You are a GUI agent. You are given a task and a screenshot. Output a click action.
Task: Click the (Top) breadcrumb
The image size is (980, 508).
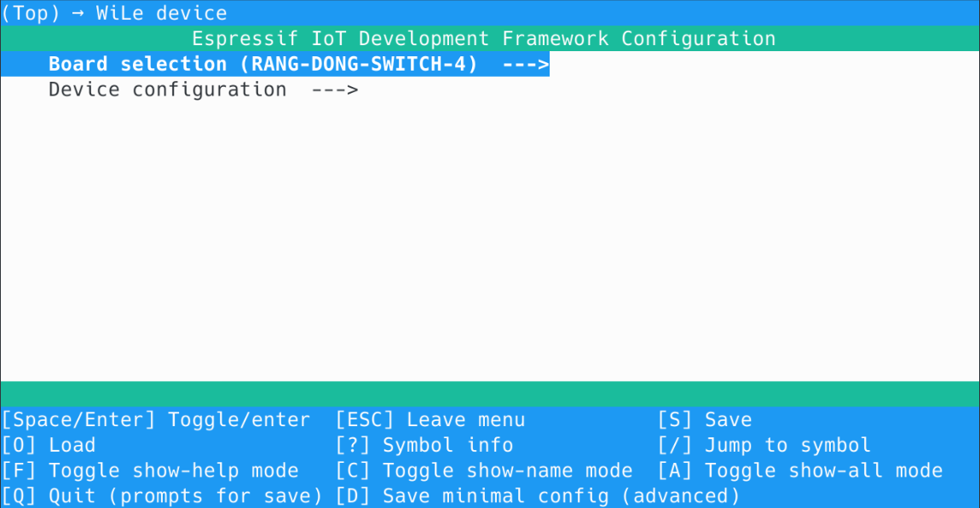pos(31,14)
